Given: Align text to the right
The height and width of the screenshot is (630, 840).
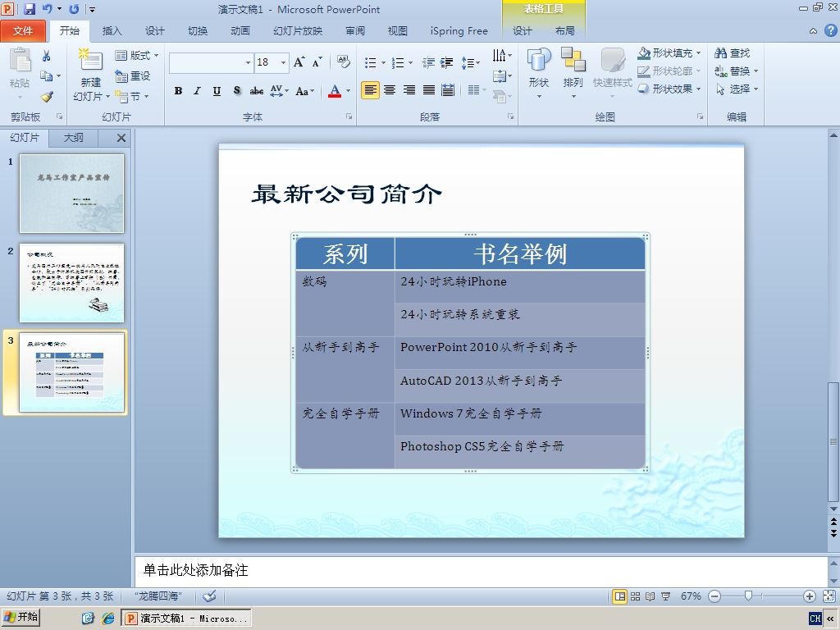Looking at the screenshot, I should coord(409,90).
